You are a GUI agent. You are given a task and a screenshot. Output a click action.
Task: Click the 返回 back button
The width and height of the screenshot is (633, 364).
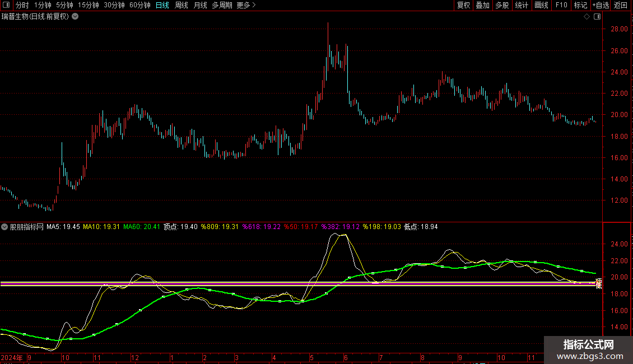(x=621, y=5)
